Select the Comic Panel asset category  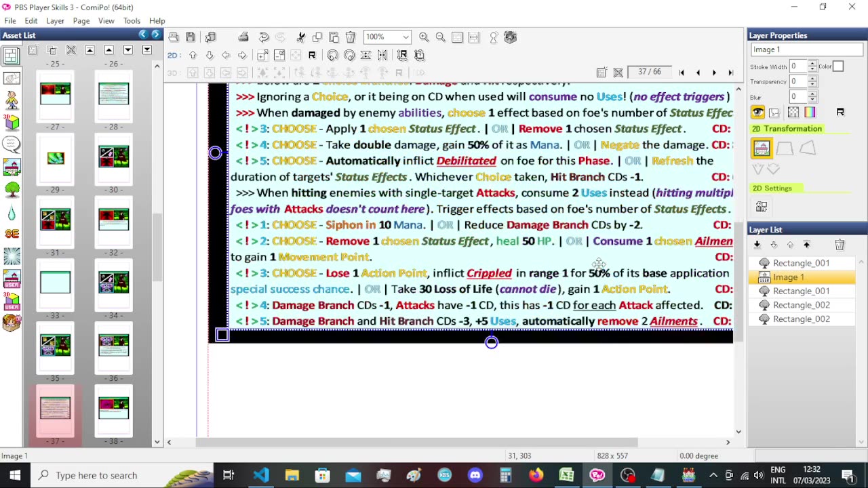pos(11,56)
